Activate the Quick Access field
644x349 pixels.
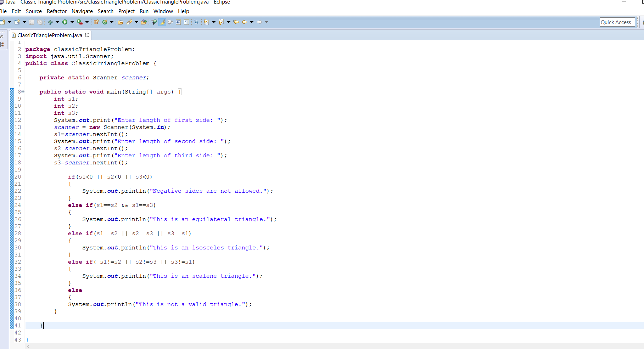coord(617,22)
